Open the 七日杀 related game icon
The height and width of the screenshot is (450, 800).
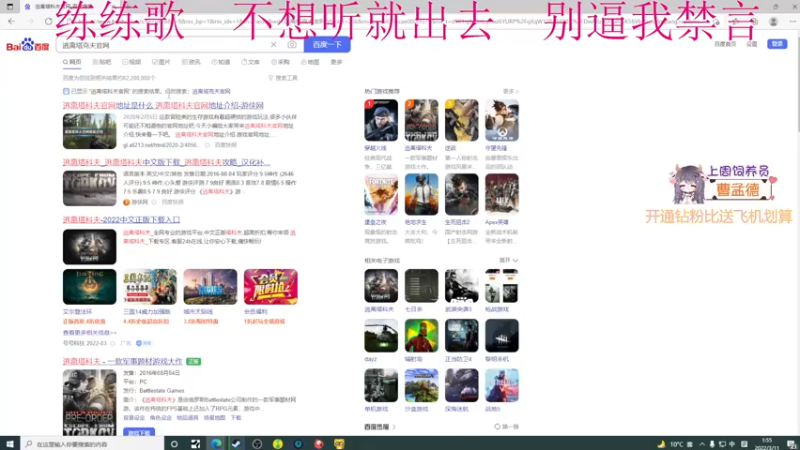tap(421, 286)
